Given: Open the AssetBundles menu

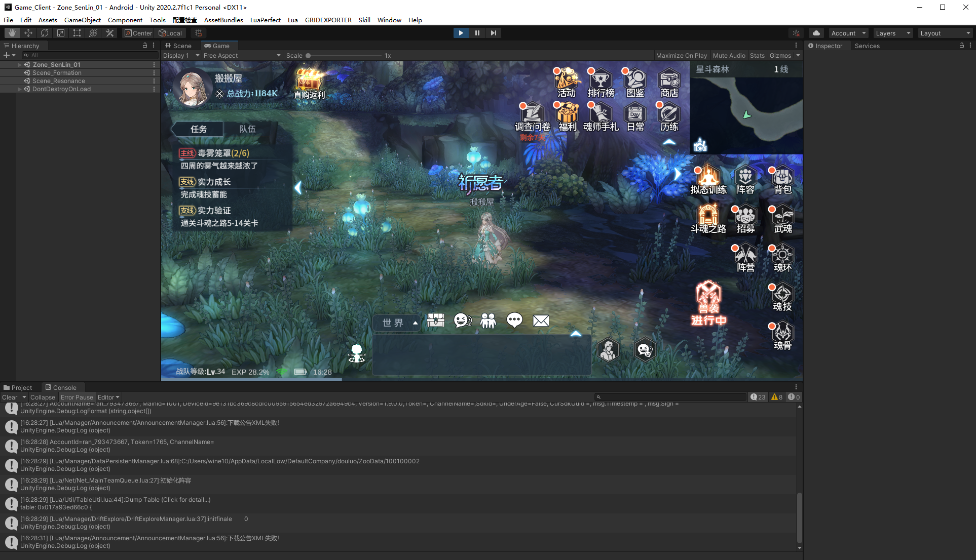Looking at the screenshot, I should tap(223, 20).
